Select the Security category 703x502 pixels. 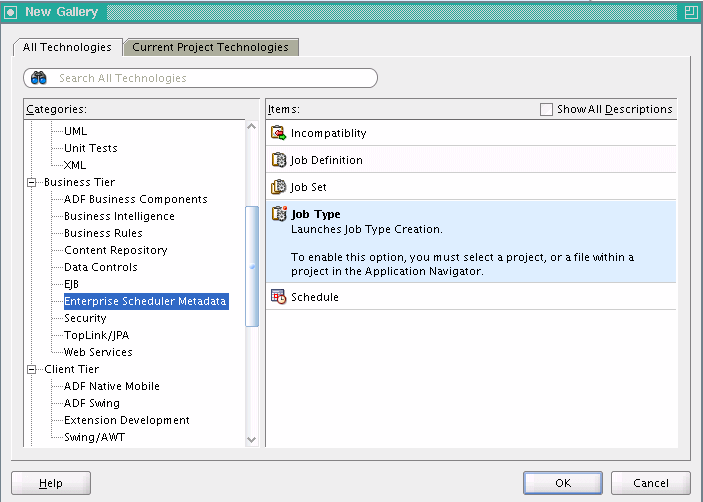coord(85,318)
